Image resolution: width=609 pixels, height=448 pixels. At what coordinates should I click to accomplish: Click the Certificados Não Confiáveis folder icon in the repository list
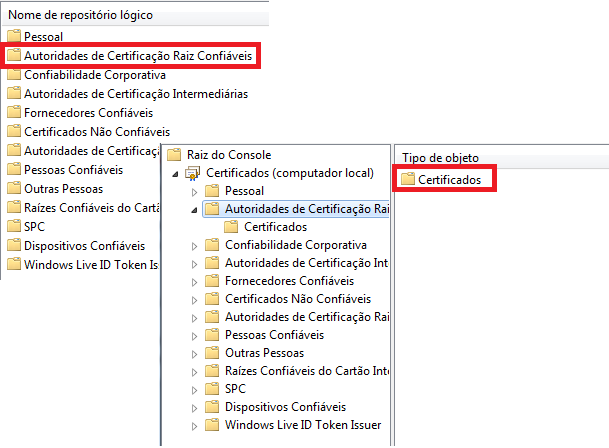[14, 132]
